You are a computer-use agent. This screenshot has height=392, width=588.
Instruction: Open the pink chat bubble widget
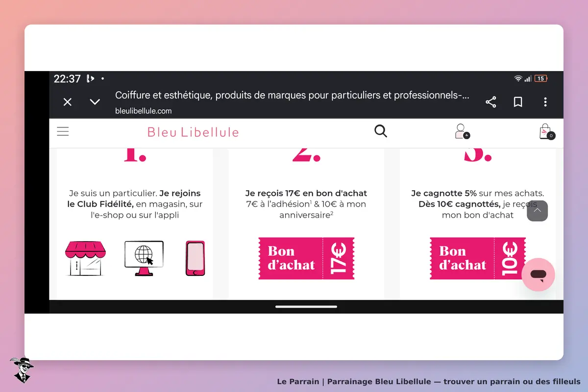coord(538,275)
